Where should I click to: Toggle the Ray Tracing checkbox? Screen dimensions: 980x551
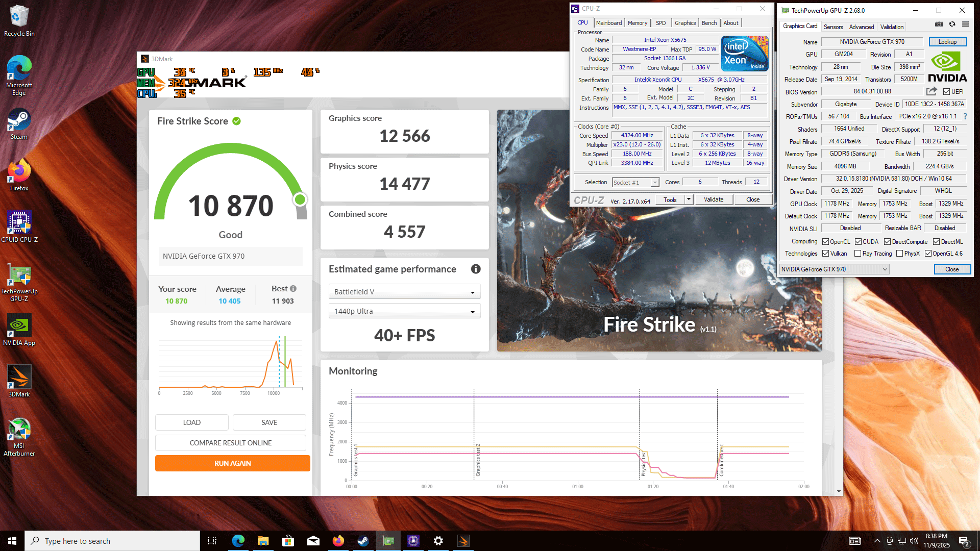click(x=858, y=254)
